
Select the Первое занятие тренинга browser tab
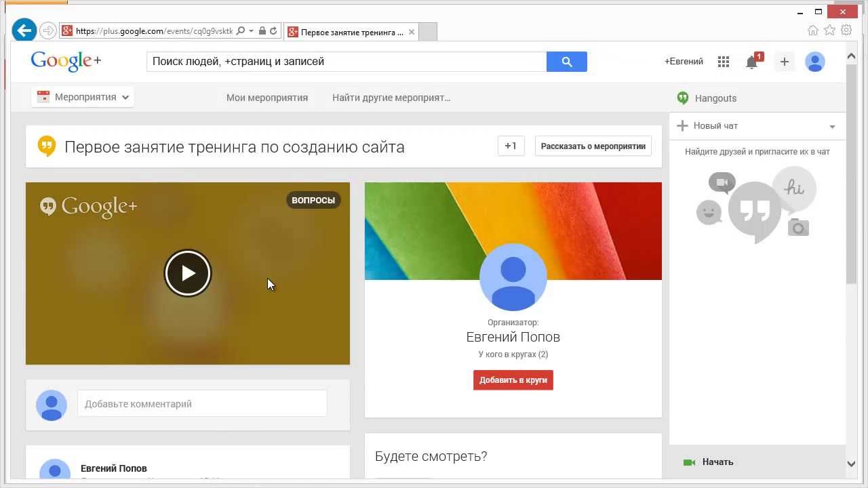click(x=351, y=32)
